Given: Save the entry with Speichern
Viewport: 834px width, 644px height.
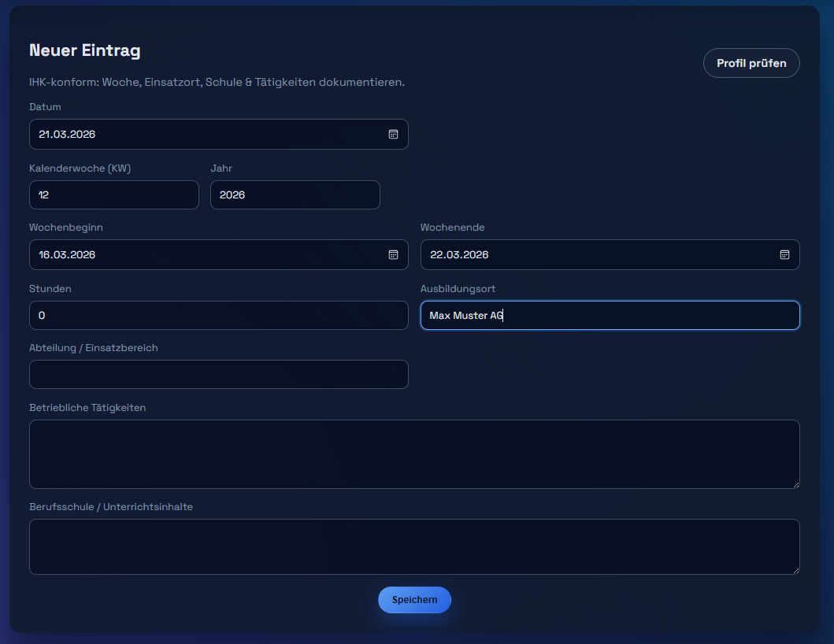Looking at the screenshot, I should point(414,600).
